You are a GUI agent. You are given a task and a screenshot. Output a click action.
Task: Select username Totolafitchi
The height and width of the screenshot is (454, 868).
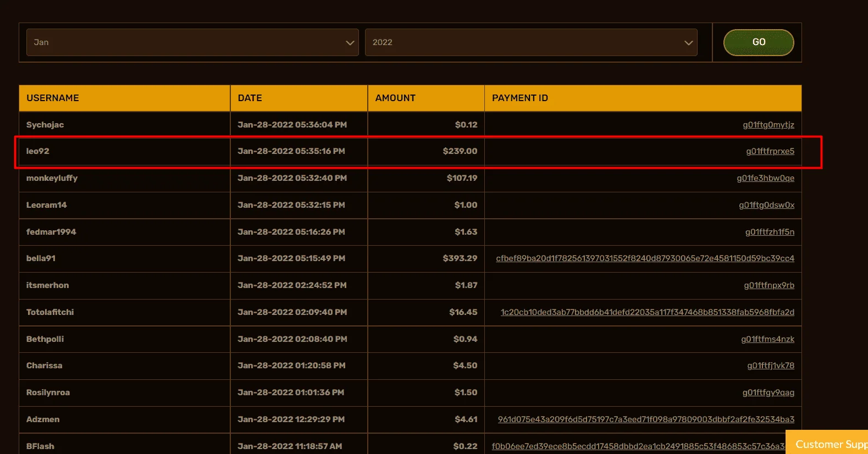coord(50,312)
